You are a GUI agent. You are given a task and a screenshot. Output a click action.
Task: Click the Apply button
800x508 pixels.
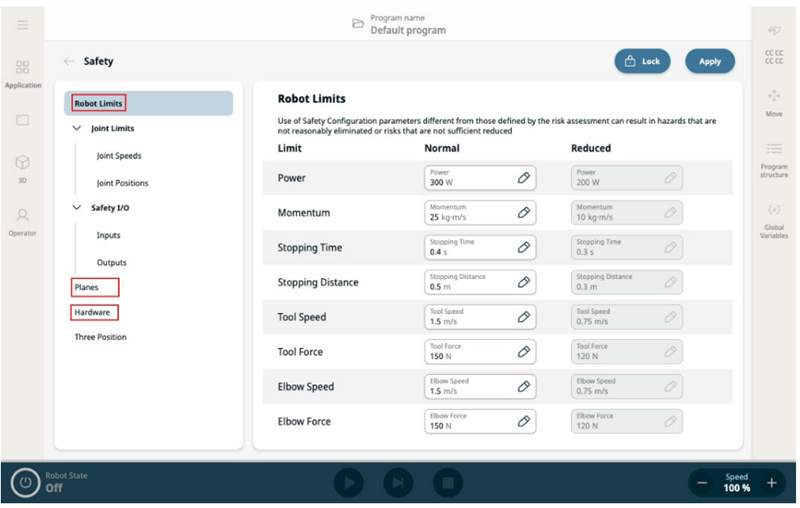(x=709, y=61)
